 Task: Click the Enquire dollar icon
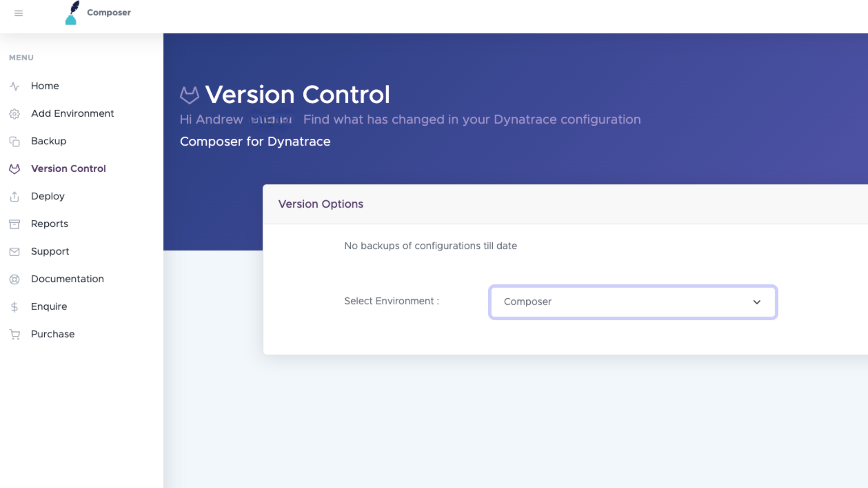coord(14,307)
